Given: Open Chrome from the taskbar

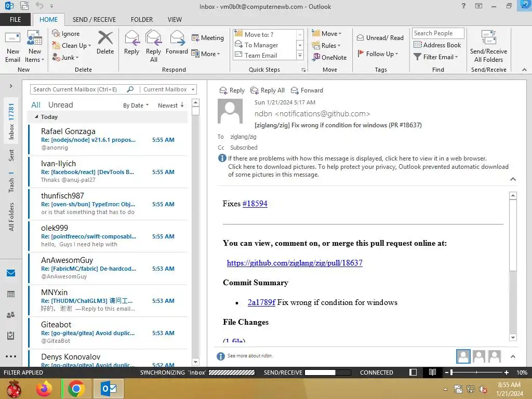Looking at the screenshot, I should 76,389.
